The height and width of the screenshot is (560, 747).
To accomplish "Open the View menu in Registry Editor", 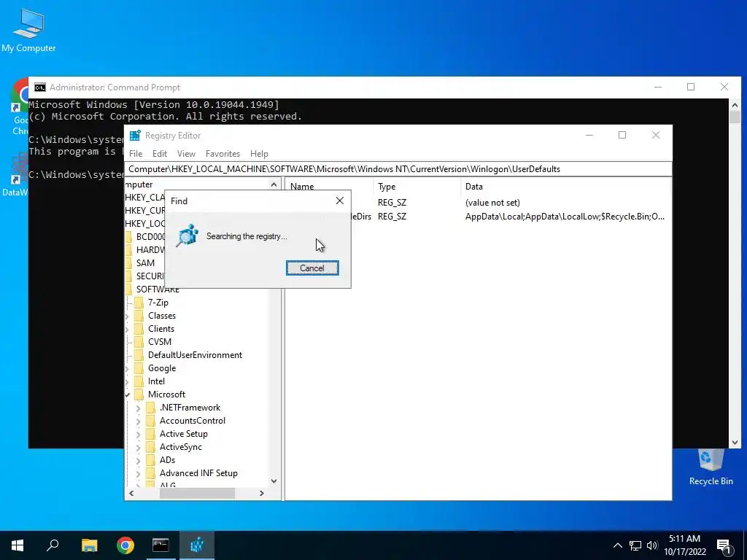I will point(186,154).
